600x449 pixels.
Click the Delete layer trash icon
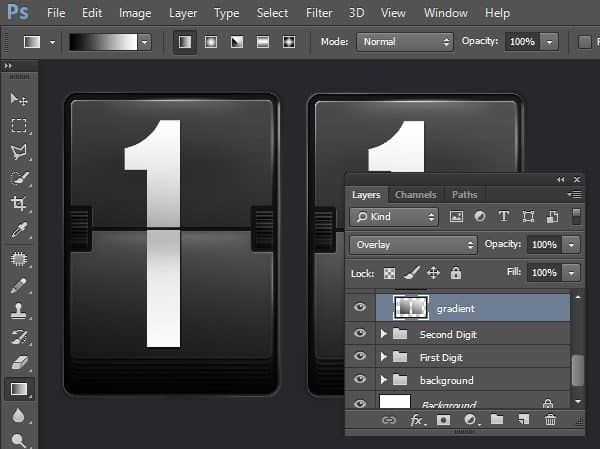[x=550, y=421]
